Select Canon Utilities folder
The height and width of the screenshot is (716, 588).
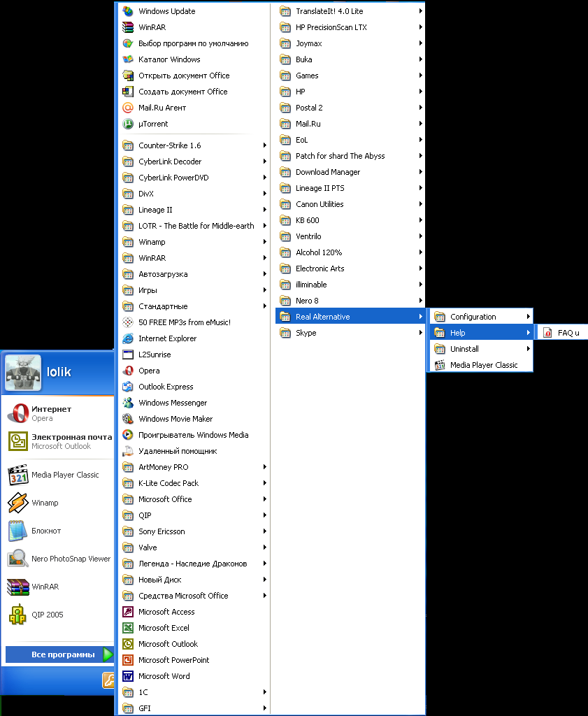pos(350,204)
